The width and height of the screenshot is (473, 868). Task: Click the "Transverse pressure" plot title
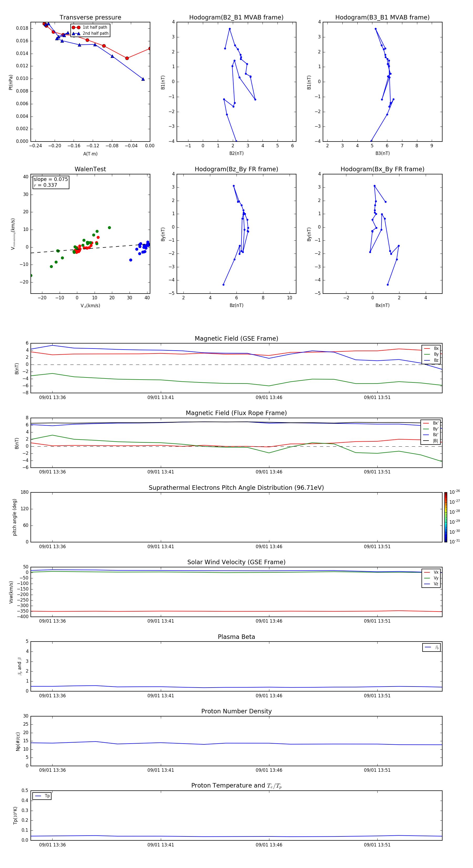point(90,18)
